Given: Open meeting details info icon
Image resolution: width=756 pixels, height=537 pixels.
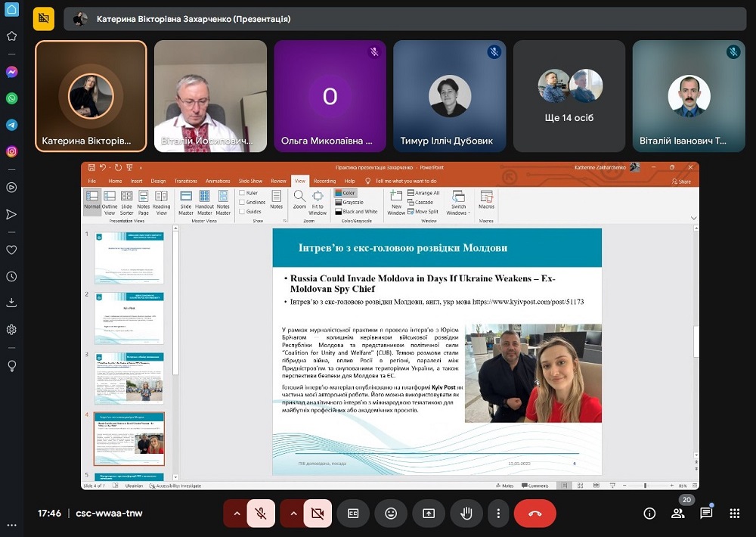Looking at the screenshot, I should tap(649, 514).
